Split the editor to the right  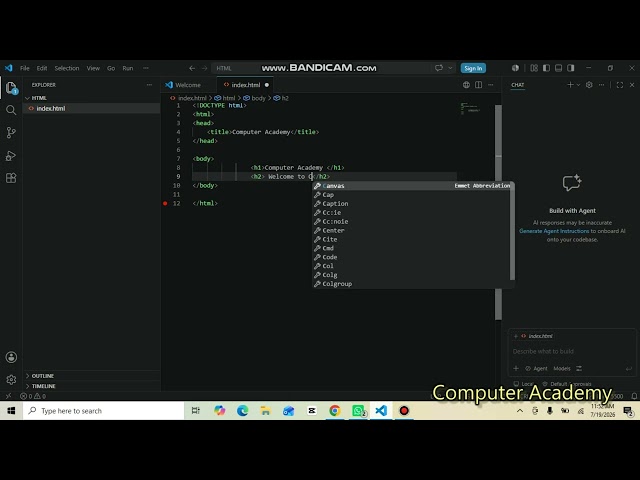click(478, 85)
